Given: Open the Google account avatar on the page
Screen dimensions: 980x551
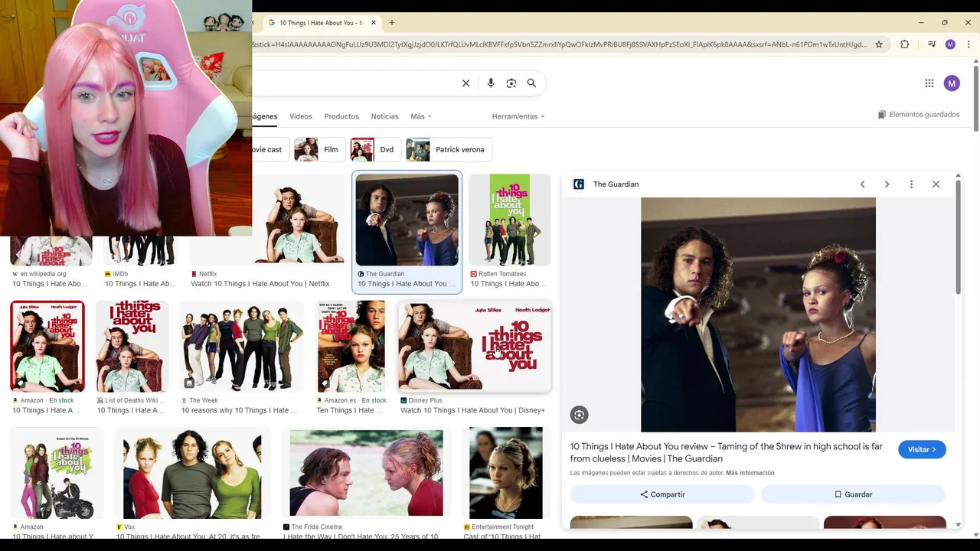Looking at the screenshot, I should point(952,83).
